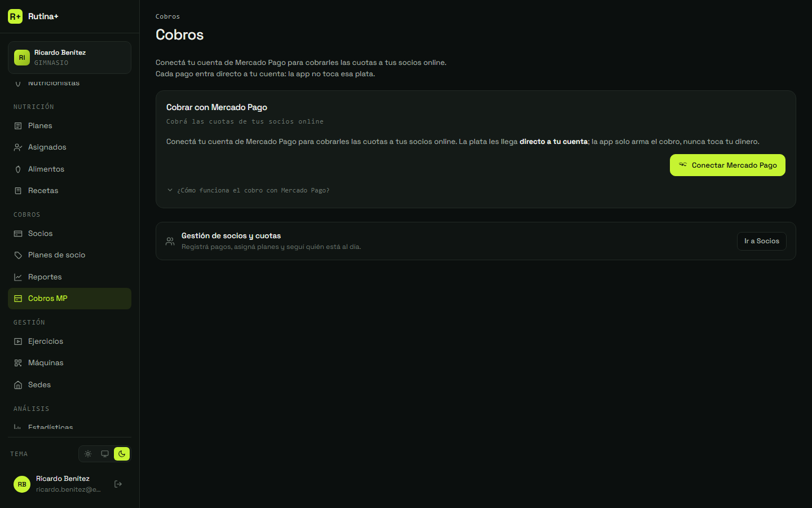Click the Alimentos icon in sidebar
This screenshot has height=508, width=812.
[x=18, y=169]
